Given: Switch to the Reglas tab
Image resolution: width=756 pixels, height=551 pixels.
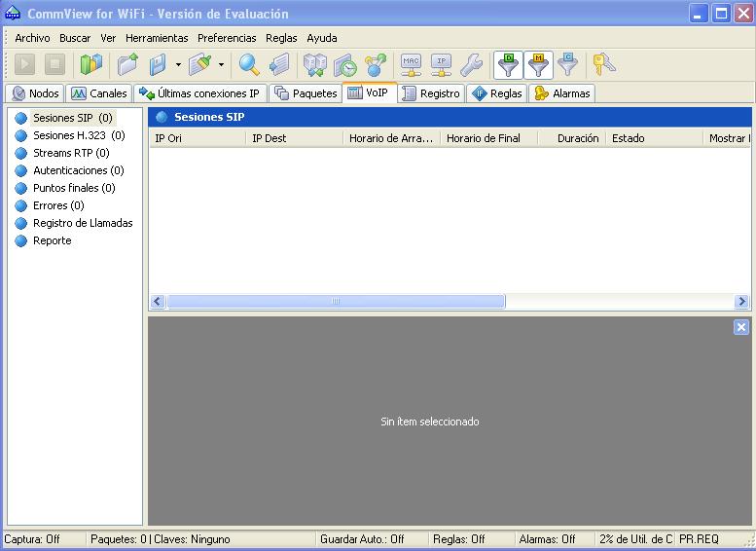Looking at the screenshot, I should tap(496, 93).
